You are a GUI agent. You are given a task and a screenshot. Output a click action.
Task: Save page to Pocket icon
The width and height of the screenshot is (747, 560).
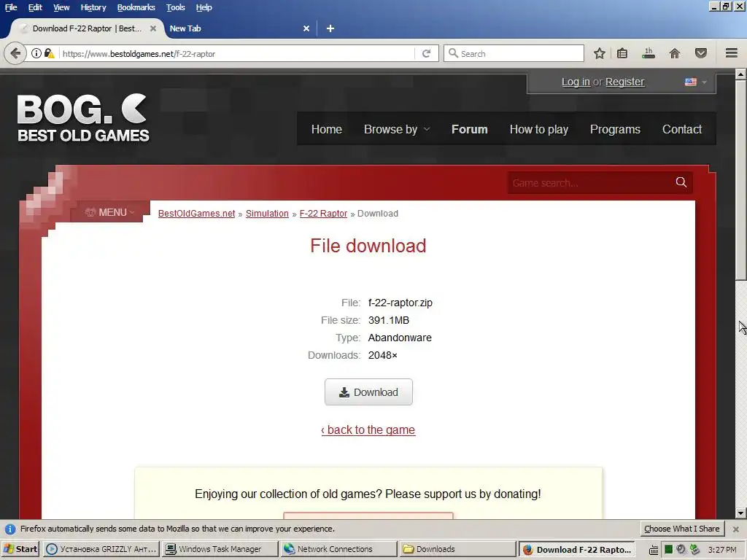click(701, 53)
